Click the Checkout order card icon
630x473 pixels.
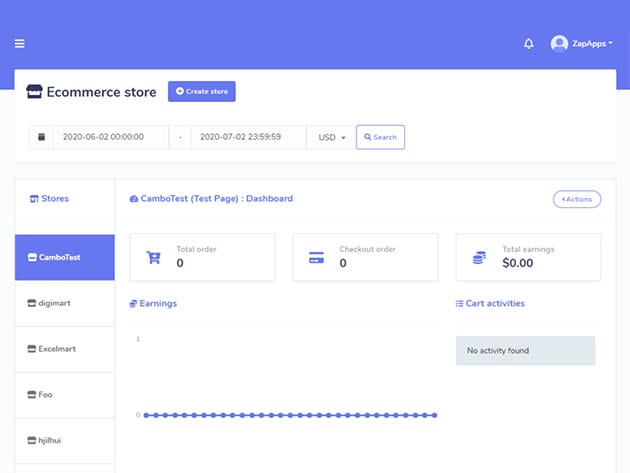tap(316, 257)
